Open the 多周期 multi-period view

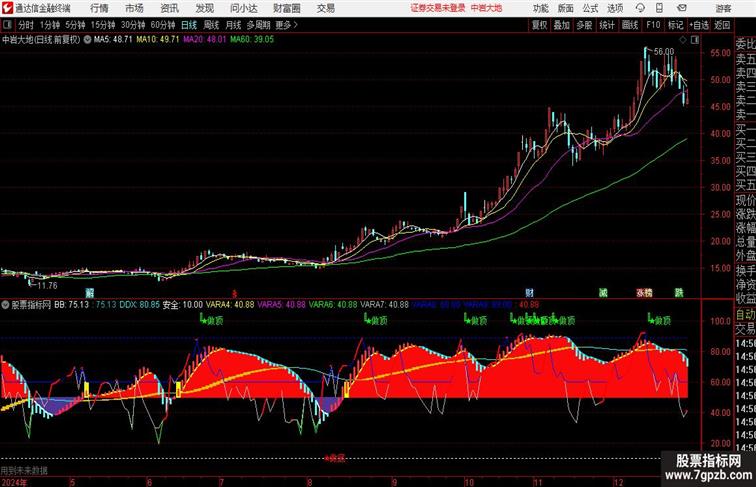click(x=258, y=25)
